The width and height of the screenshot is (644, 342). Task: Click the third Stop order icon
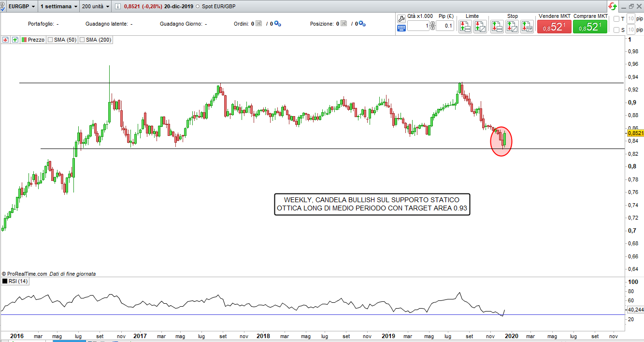tap(527, 27)
